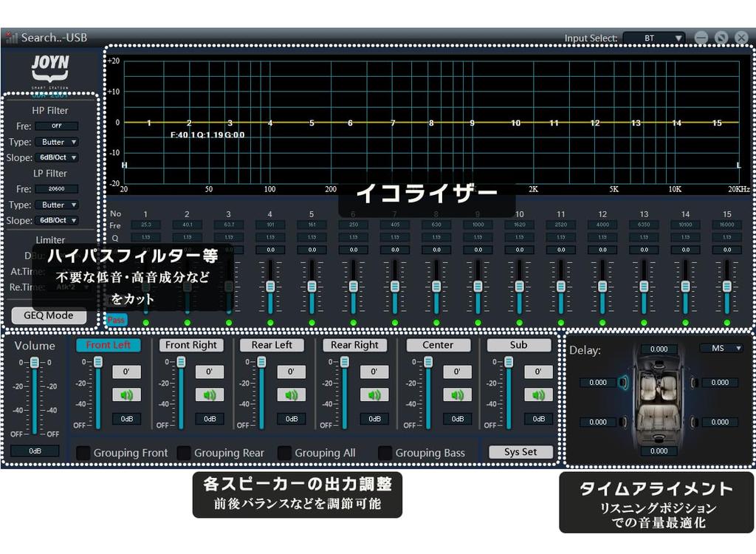
Task: Click EQ node 9 on the graph
Action: [472, 123]
